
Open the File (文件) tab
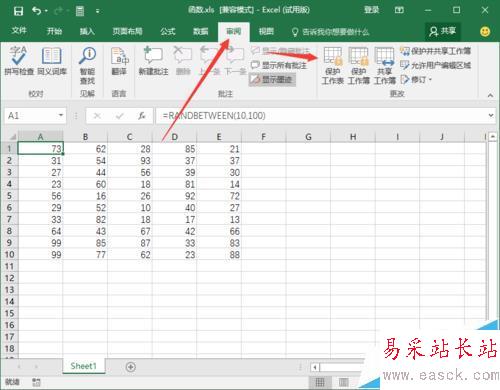click(x=19, y=31)
